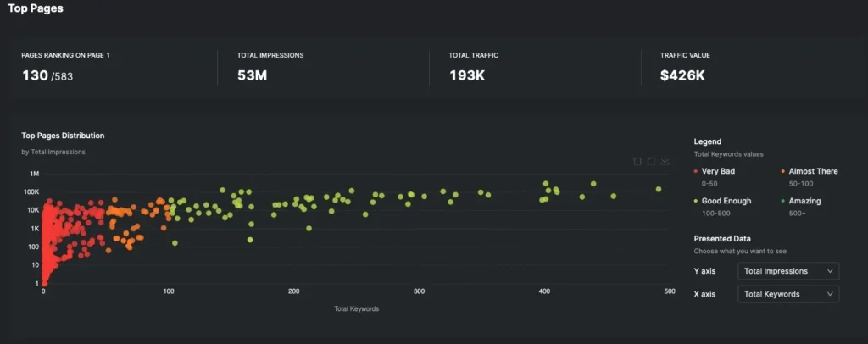Open the X axis Total Keywords dropdown
Viewport: 868px width, 344px height.
coord(789,294)
